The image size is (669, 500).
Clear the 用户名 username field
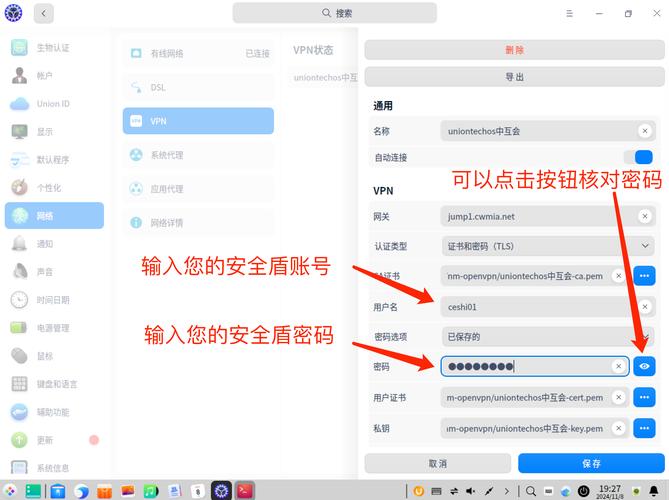[645, 306]
